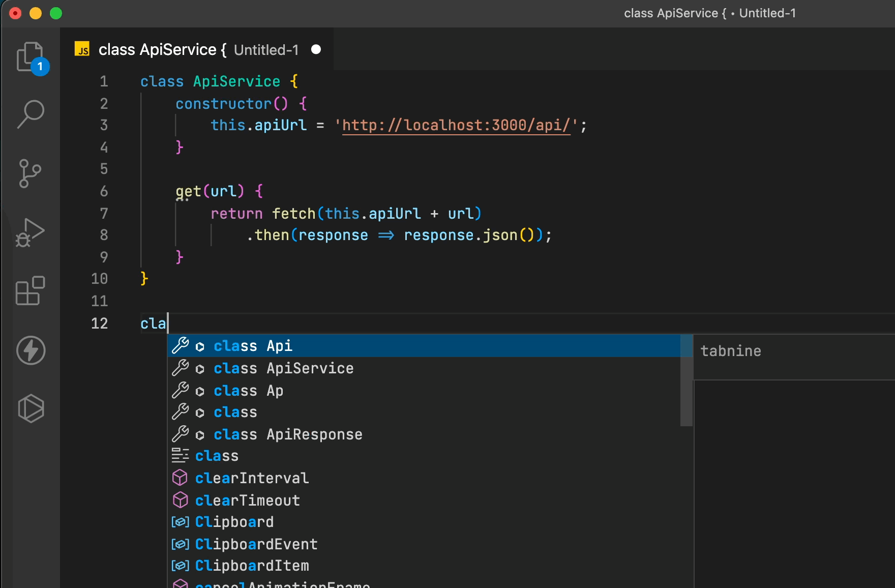
Task: Pick 'class ApiResponse' suggestion
Action: tap(288, 434)
